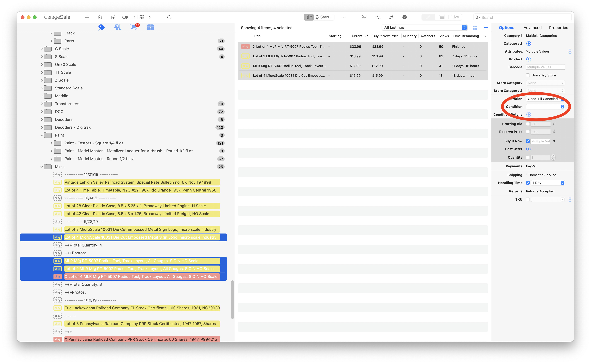Click the left panel vertical scrollbar
The image size is (591, 364).
[232, 299]
